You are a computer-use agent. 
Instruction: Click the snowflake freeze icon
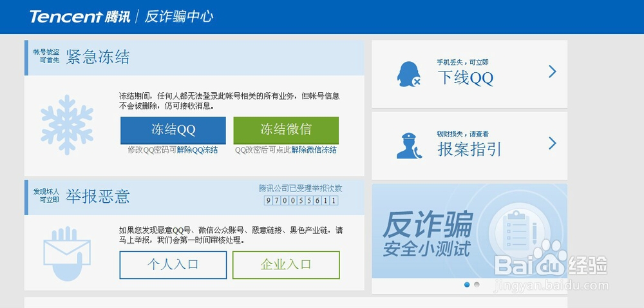(67, 124)
